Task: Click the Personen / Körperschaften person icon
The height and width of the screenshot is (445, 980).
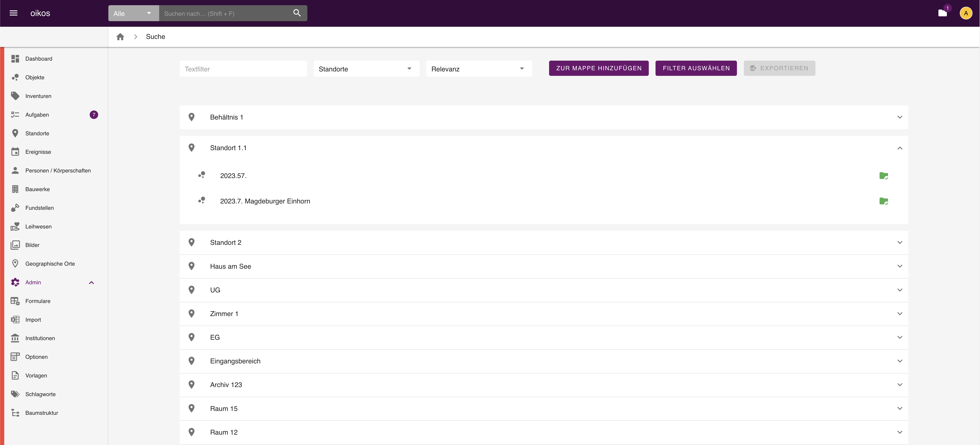Action: (15, 170)
